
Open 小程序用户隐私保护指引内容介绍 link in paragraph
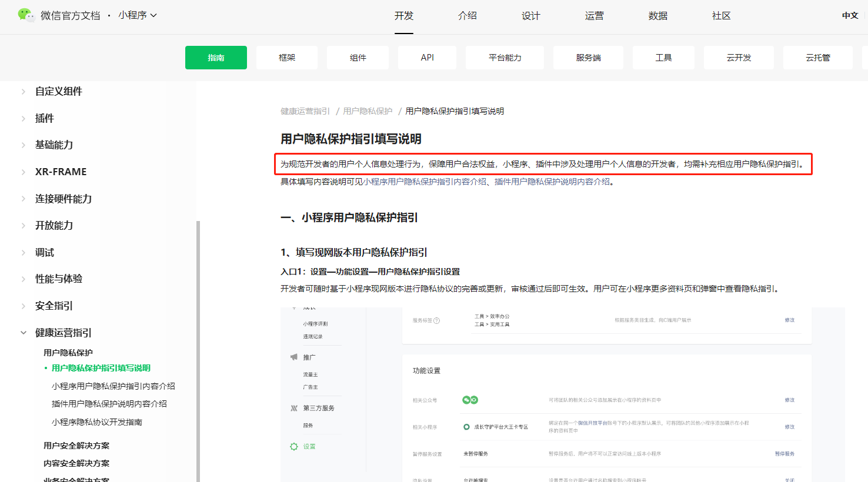425,182
